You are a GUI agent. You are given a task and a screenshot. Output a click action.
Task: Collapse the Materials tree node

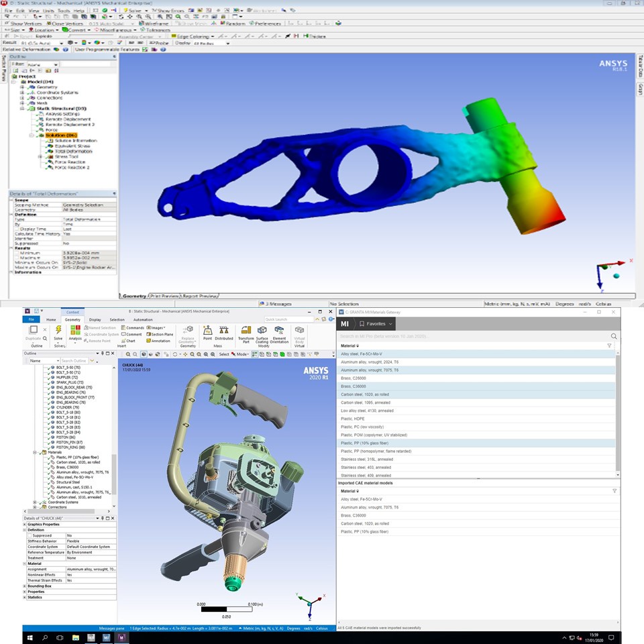click(34, 452)
